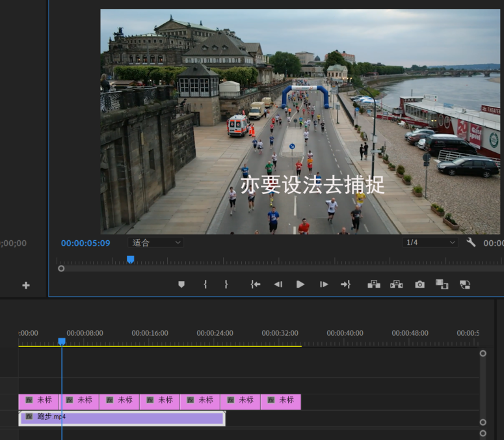Click the Lift button
Viewport: 504px width, 440px height.
click(374, 284)
